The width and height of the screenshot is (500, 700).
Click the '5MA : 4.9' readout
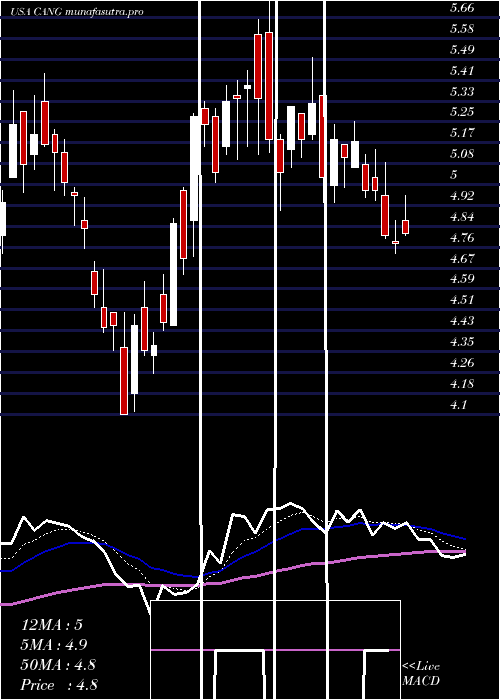[54, 644]
